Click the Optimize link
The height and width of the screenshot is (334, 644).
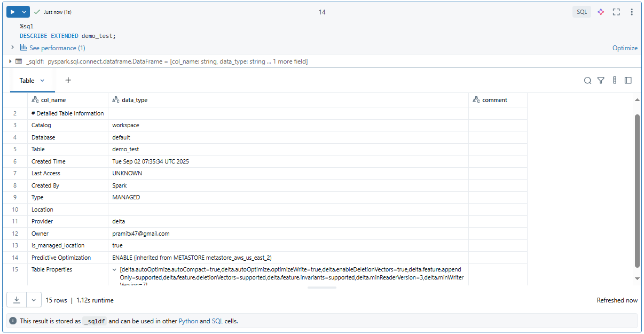625,48
